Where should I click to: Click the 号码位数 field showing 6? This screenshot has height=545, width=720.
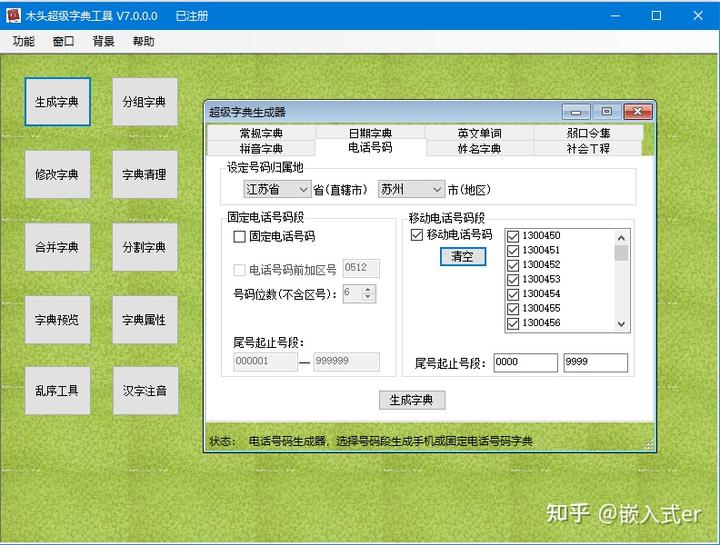click(x=352, y=293)
